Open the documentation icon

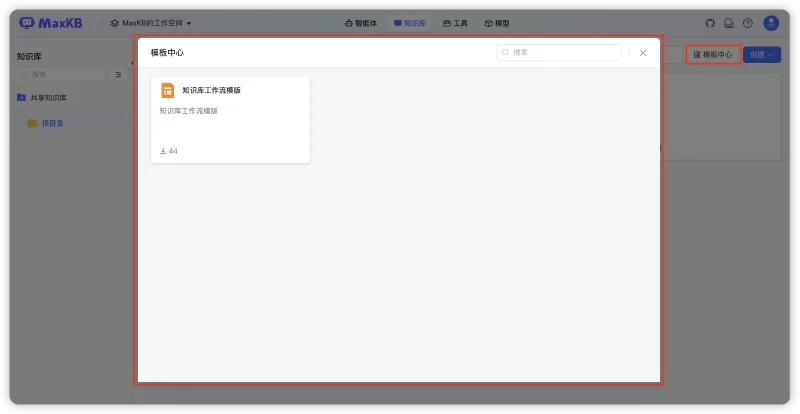click(x=729, y=23)
